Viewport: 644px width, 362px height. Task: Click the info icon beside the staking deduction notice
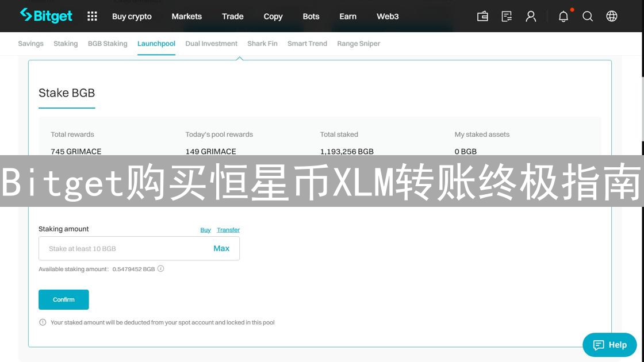(x=43, y=322)
